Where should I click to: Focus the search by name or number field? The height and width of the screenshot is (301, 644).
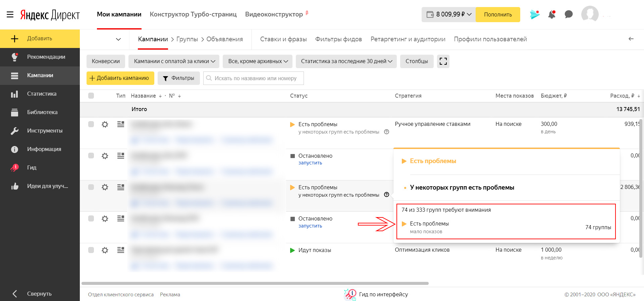coord(253,78)
